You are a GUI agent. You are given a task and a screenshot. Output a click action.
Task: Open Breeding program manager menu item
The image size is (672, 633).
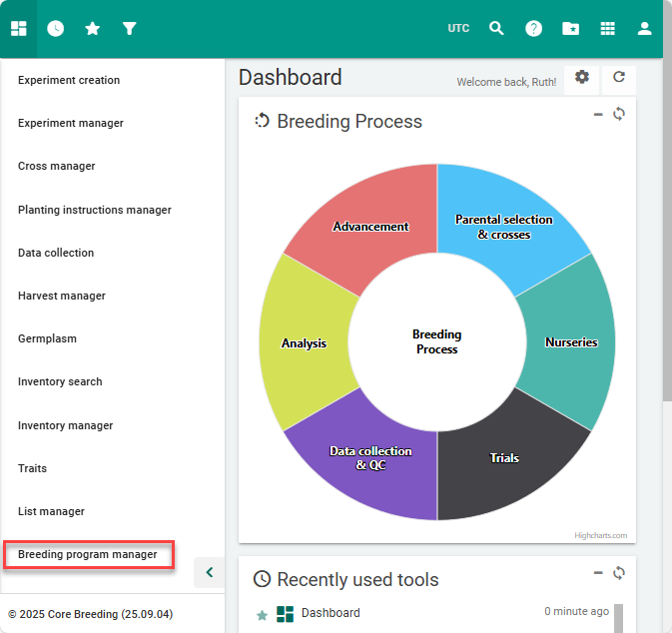pyautogui.click(x=88, y=554)
